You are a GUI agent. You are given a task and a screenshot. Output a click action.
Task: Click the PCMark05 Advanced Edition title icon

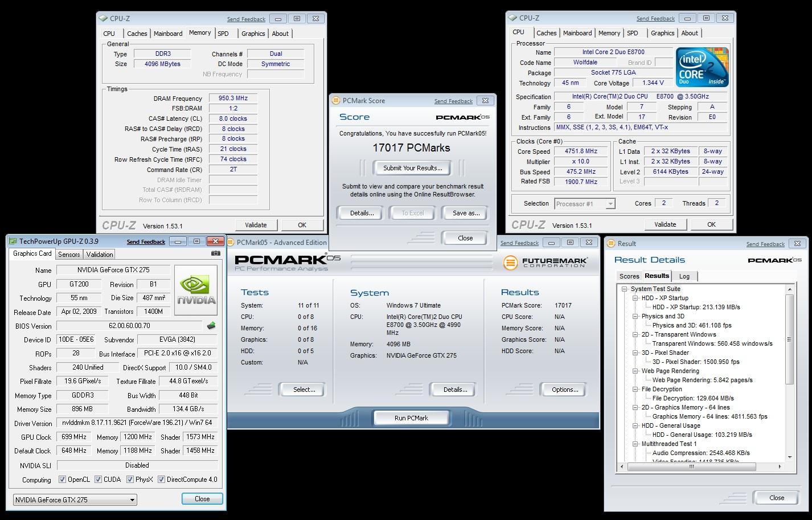tap(231, 243)
